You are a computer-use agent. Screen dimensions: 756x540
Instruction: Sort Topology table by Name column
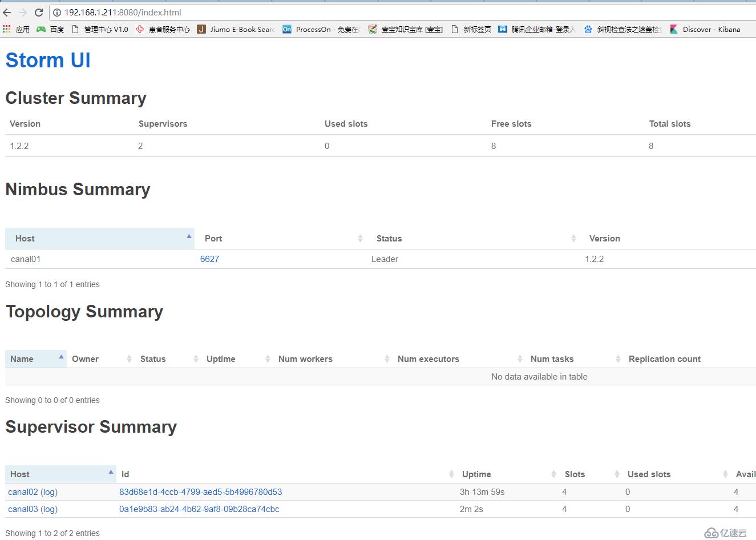pos(36,358)
